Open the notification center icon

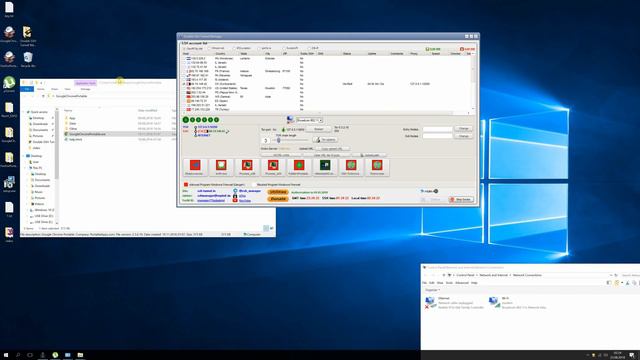[632, 356]
